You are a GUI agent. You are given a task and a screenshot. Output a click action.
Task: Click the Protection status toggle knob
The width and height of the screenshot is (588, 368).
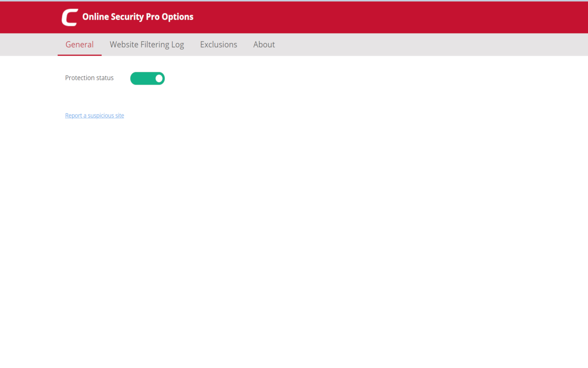click(158, 78)
